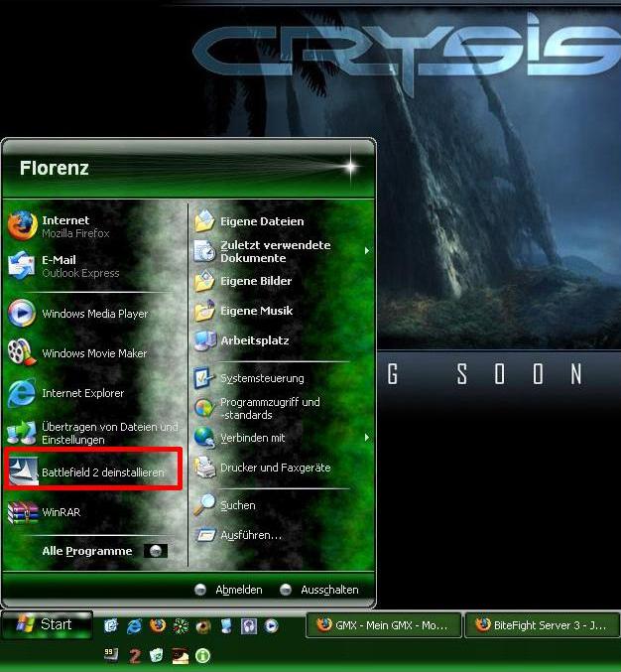Open Systemsteuerung control panel

[x=261, y=378]
